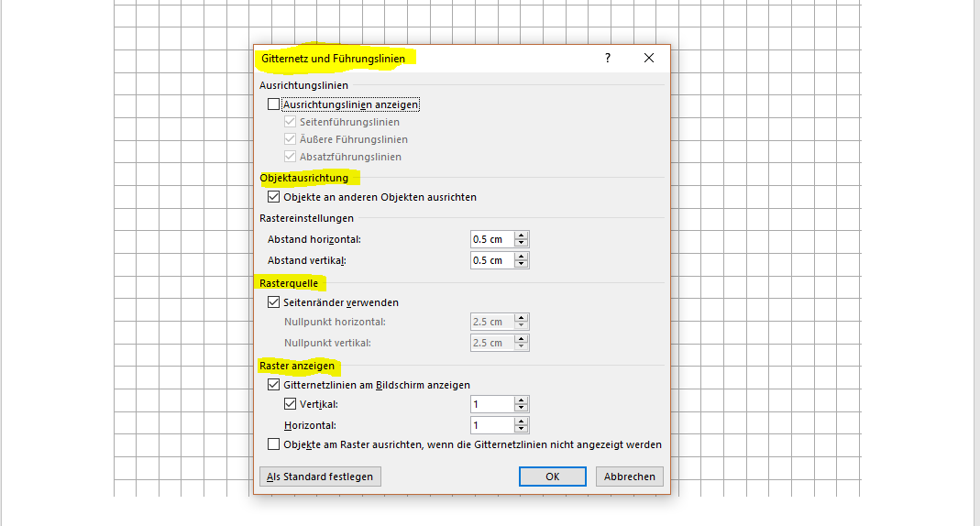The width and height of the screenshot is (980, 526).
Task: Click the Nullpunkt vertikal value field
Action: click(492, 343)
